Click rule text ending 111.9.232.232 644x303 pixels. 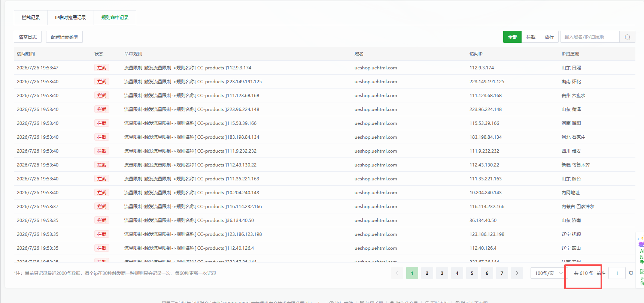click(x=190, y=151)
